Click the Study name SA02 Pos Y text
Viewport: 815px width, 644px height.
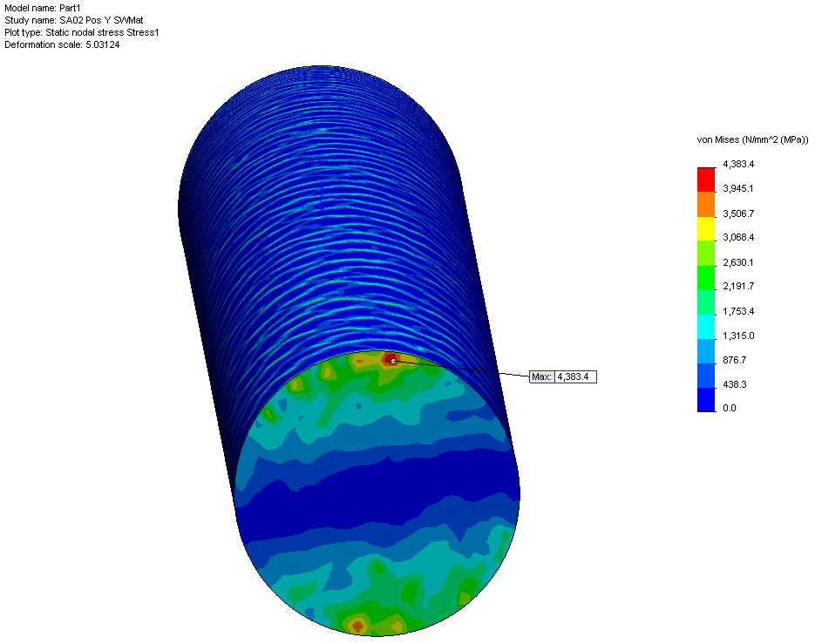click(74, 20)
